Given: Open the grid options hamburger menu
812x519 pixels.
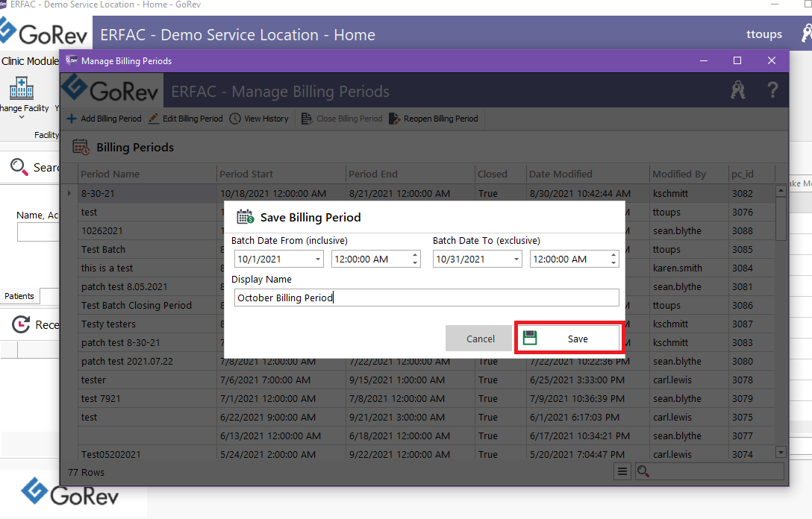Looking at the screenshot, I should pyautogui.click(x=622, y=471).
